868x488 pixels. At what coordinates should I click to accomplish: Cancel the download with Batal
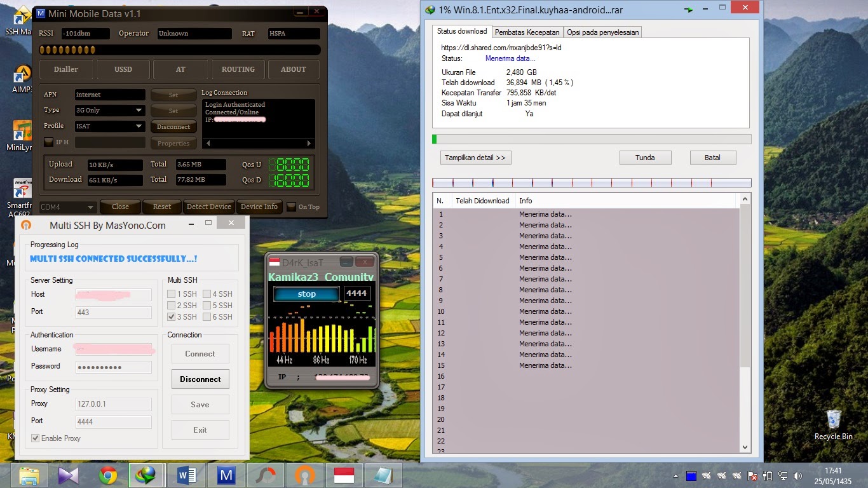pyautogui.click(x=712, y=158)
